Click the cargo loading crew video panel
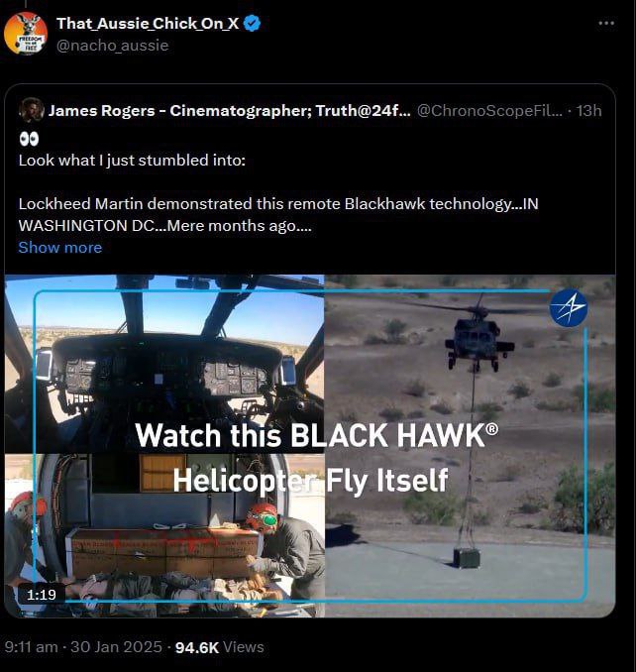 (x=164, y=535)
